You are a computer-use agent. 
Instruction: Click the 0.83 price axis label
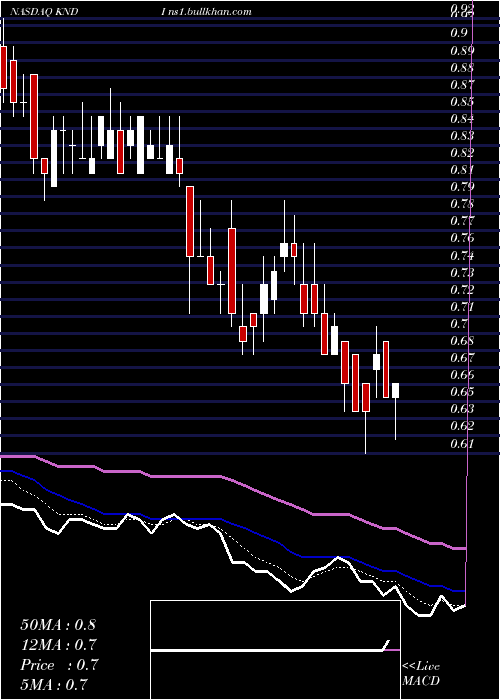click(x=462, y=136)
